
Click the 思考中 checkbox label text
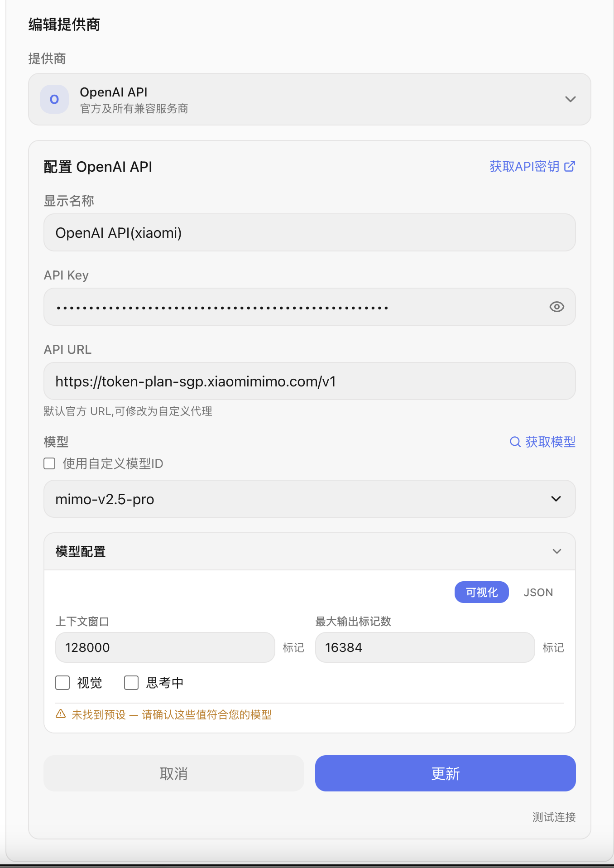pyautogui.click(x=165, y=683)
